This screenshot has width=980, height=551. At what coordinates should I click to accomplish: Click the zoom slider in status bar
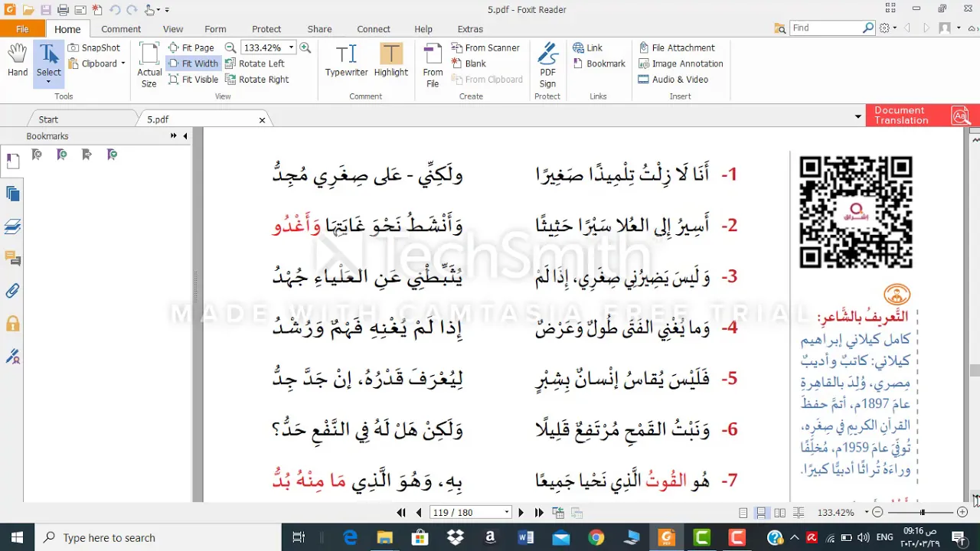(x=922, y=512)
